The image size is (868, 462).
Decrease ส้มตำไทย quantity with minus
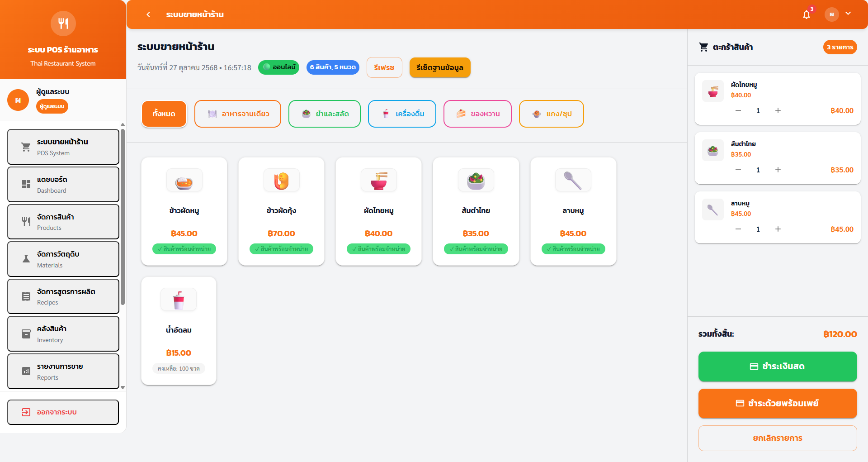tap(738, 170)
